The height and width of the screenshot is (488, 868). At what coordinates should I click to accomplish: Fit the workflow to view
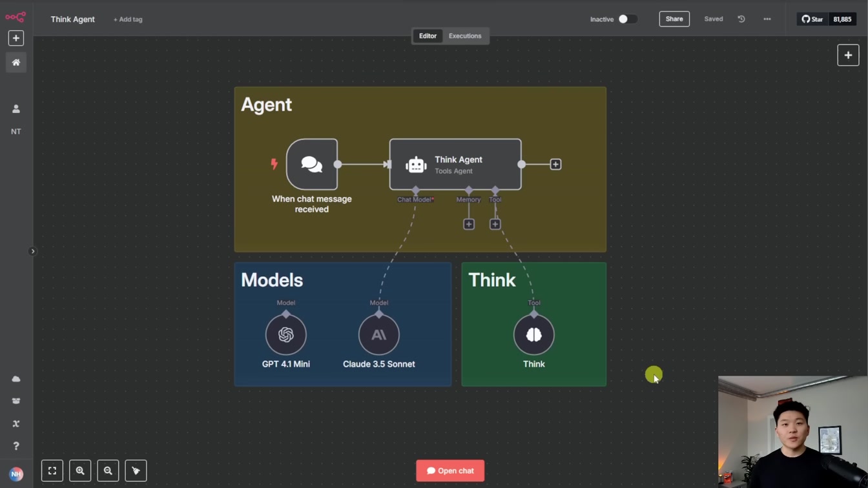(52, 471)
